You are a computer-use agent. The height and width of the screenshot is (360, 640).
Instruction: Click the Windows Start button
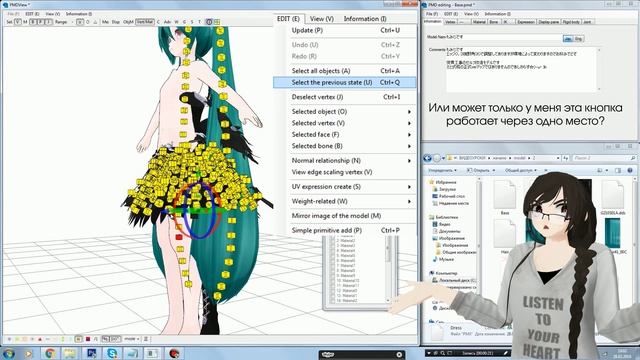coord(9,353)
